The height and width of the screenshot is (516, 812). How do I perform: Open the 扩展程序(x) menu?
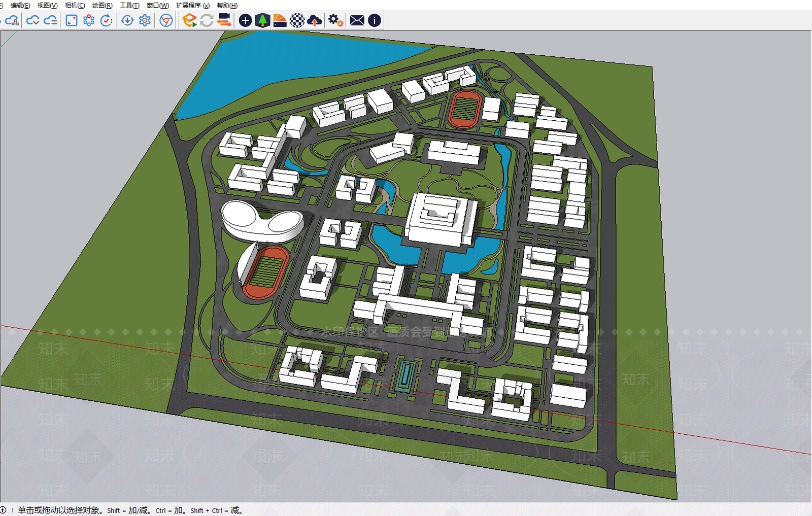(193, 5)
